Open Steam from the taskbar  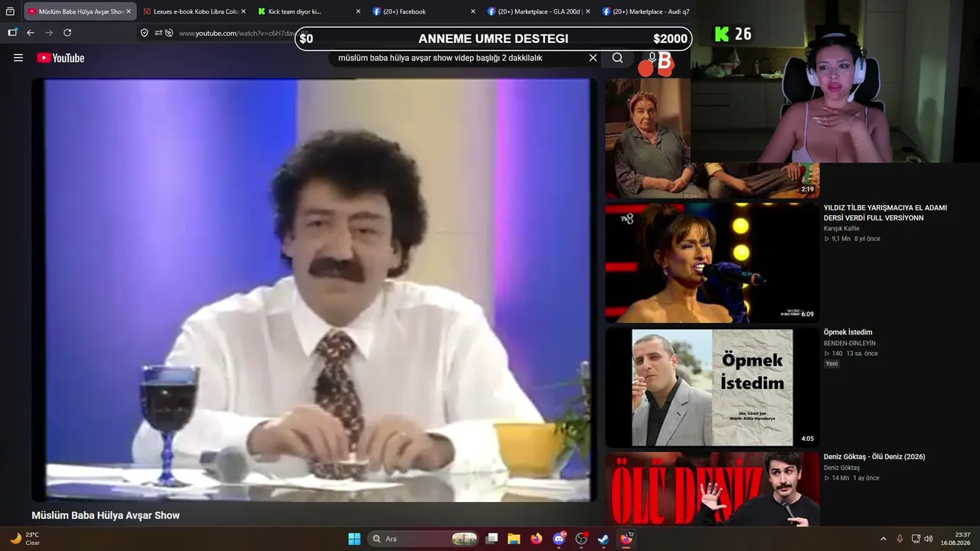pos(603,539)
